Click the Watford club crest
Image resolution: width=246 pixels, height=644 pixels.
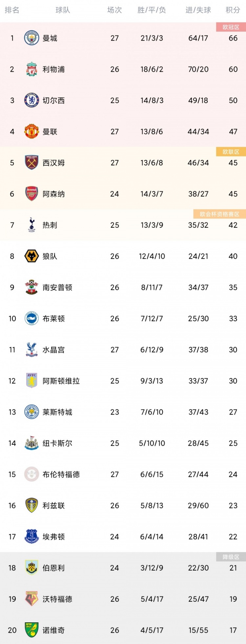pyautogui.click(x=32, y=599)
